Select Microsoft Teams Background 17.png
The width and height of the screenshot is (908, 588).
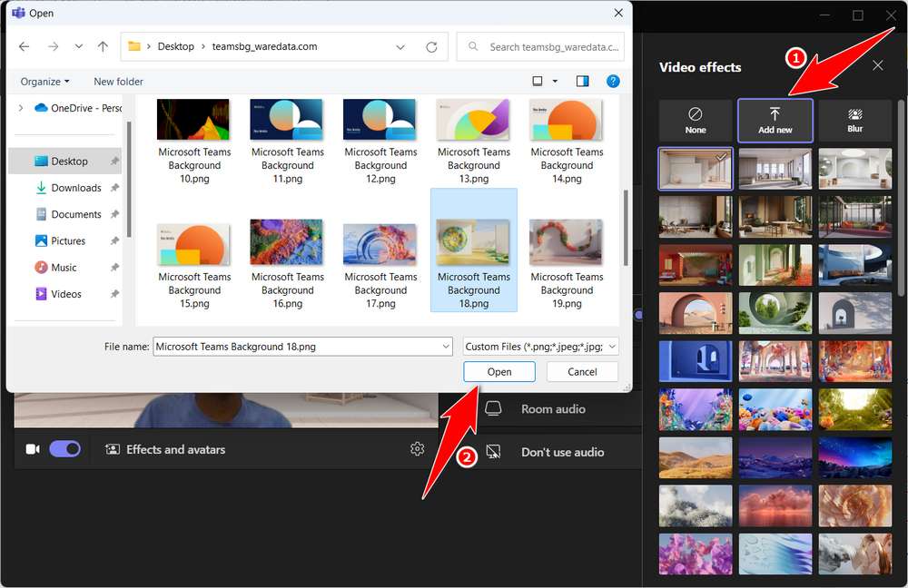point(380,263)
